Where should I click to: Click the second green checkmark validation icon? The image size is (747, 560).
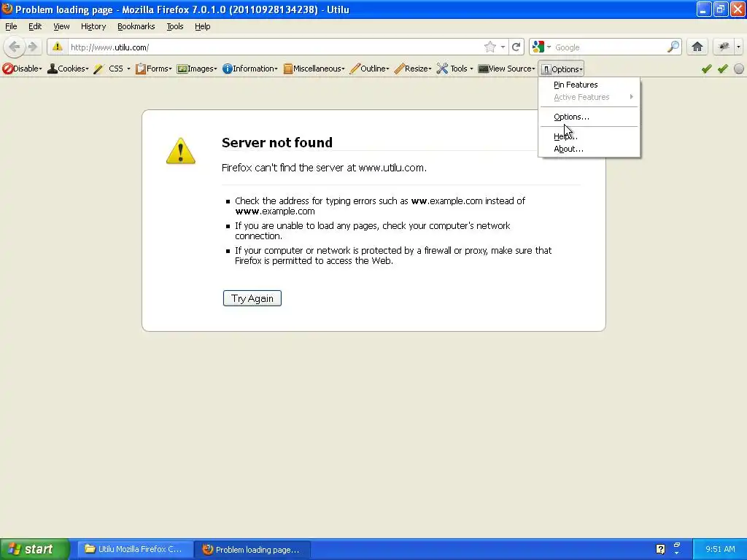point(723,69)
